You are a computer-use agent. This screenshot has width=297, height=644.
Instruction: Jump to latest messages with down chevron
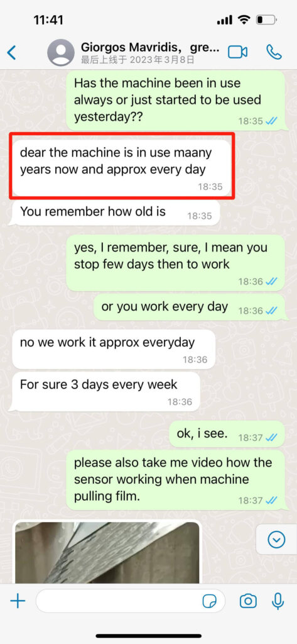point(276,539)
